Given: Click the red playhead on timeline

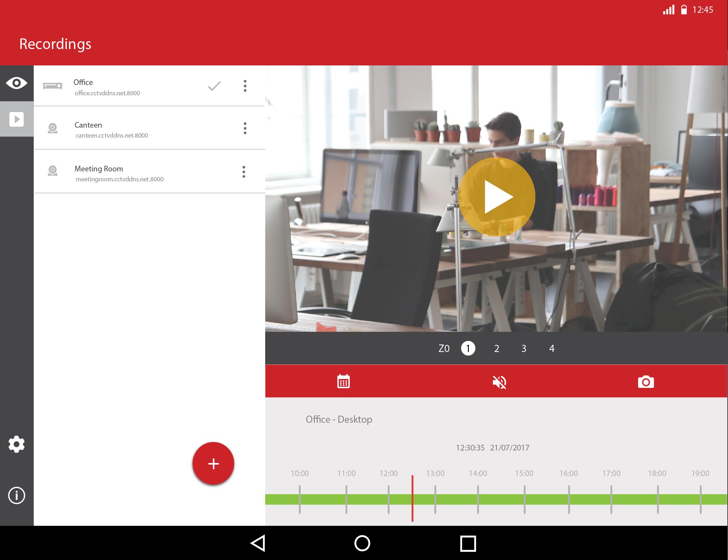Looking at the screenshot, I should pyautogui.click(x=412, y=498).
